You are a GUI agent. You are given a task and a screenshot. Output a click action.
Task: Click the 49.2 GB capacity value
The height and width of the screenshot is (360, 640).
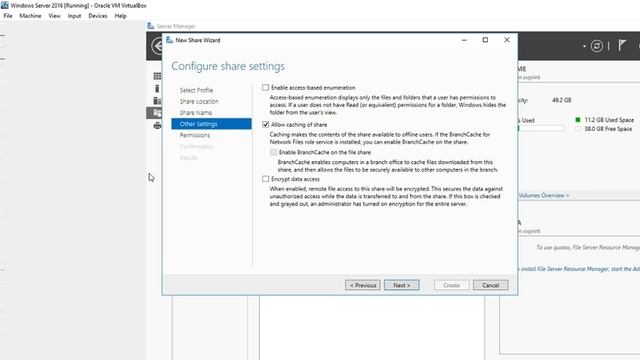click(562, 100)
